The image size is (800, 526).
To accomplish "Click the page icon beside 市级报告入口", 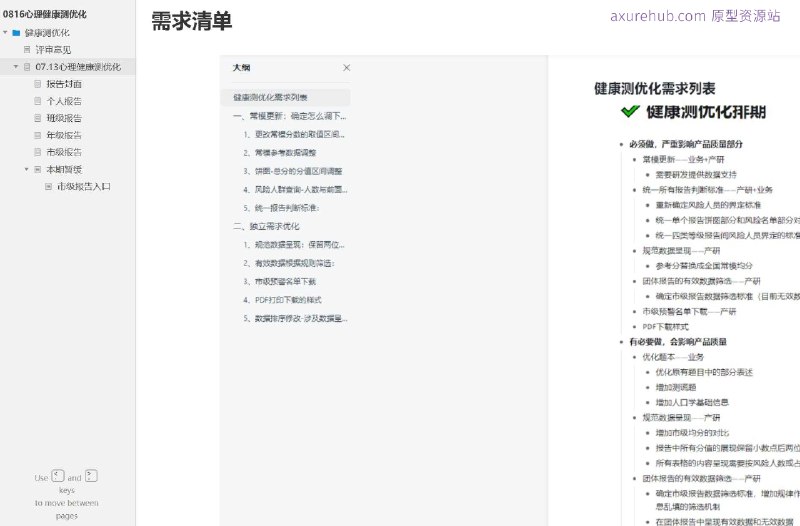I will (48, 186).
